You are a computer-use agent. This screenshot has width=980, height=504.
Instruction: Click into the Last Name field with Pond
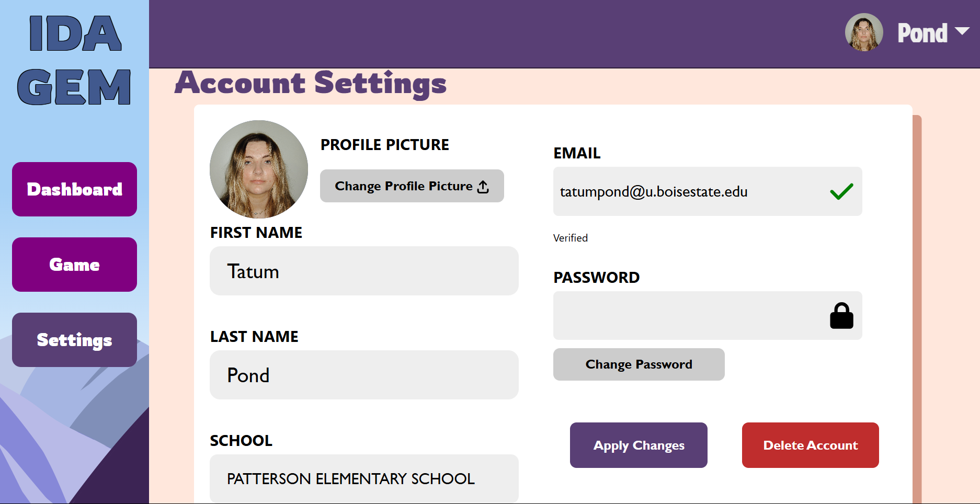[364, 375]
